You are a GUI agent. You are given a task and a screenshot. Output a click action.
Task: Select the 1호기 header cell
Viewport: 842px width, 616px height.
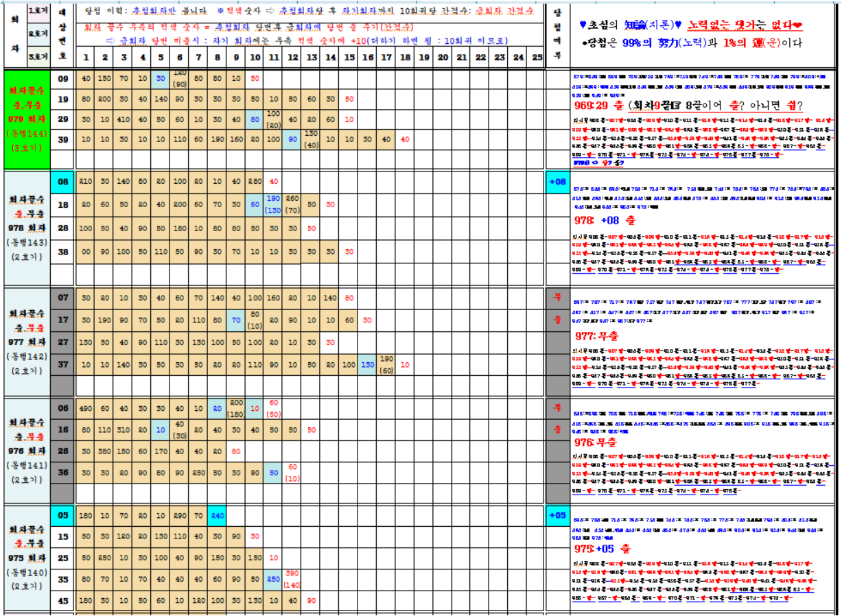point(38,11)
